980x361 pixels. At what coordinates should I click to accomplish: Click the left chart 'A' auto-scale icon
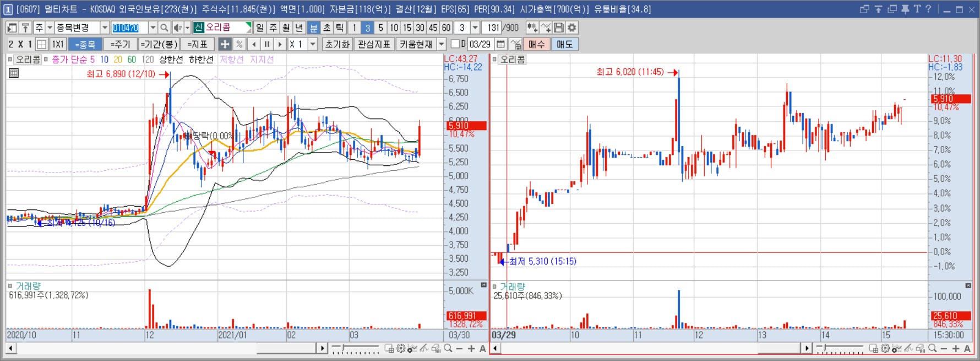[483, 348]
